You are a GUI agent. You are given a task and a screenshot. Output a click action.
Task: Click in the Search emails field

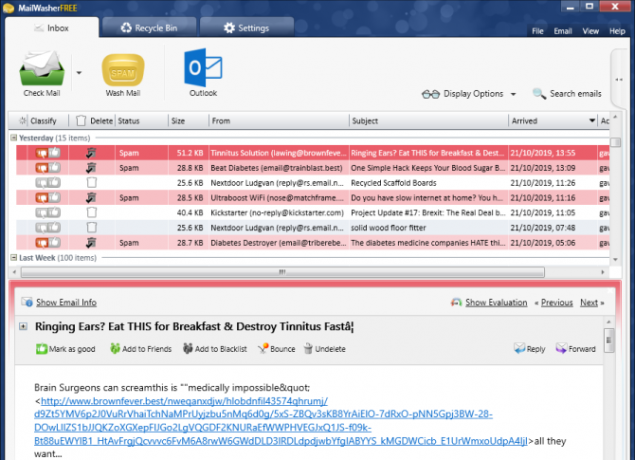pos(575,94)
